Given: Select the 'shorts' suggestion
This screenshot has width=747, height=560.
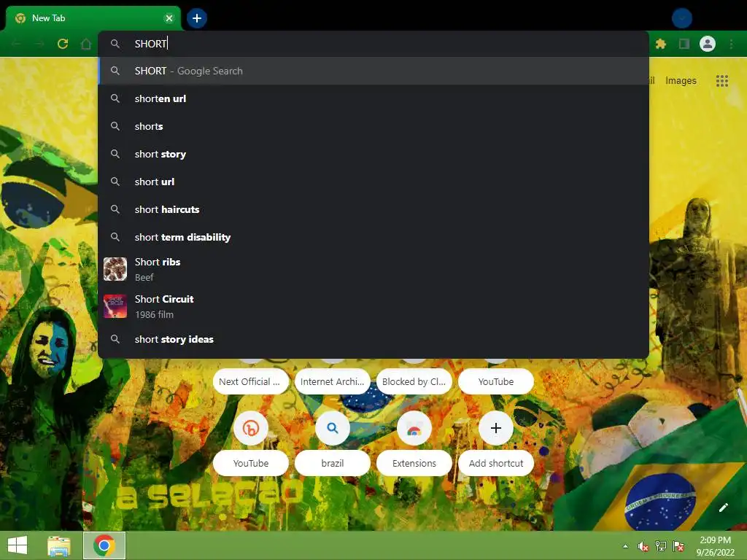Looking at the screenshot, I should coord(373,126).
